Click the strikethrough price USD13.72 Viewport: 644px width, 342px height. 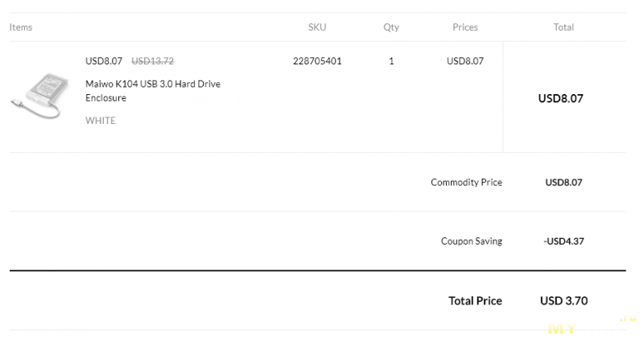click(x=152, y=61)
